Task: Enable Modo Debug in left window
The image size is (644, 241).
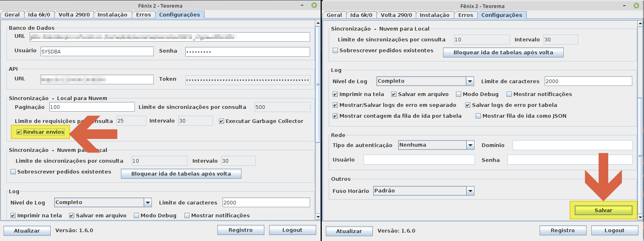Action: coord(137,215)
